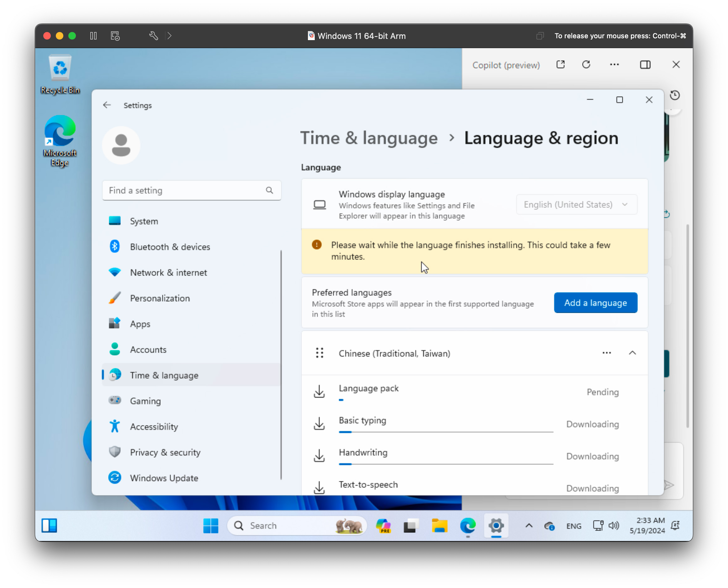Open System settings category

191,221
